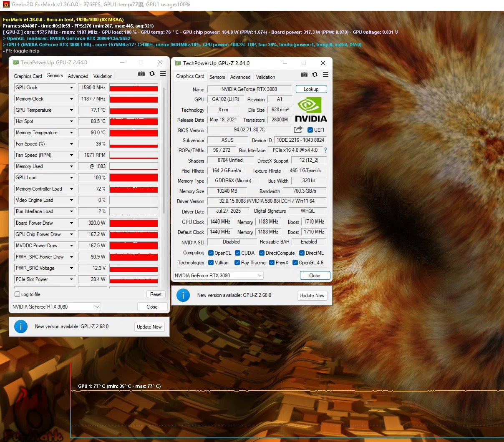Screen dimensions: 504x442
Task: Toggle UEFI checkbox
Action: click(x=310, y=130)
